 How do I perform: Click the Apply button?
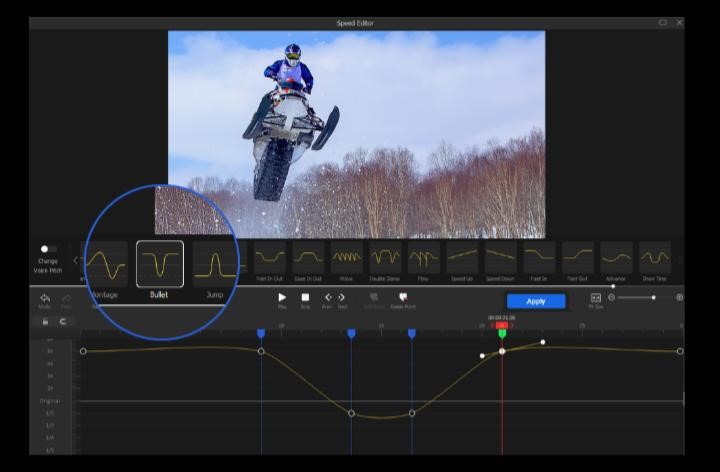535,301
